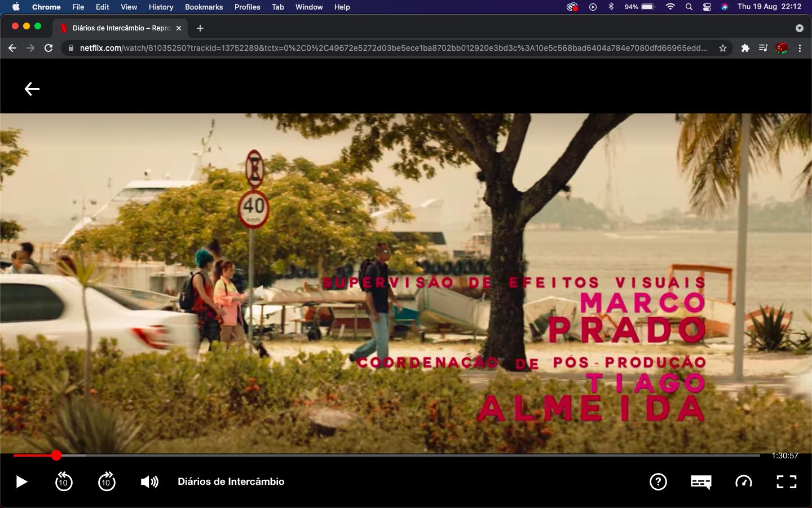This screenshot has height=508, width=812.
Task: Open Wi-Fi status menu
Action: coord(670,7)
